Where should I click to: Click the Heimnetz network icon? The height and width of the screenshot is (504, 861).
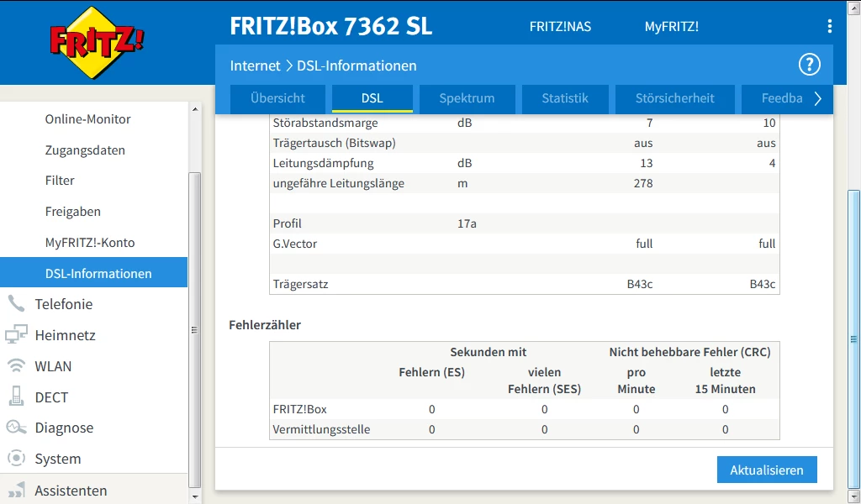click(16, 335)
